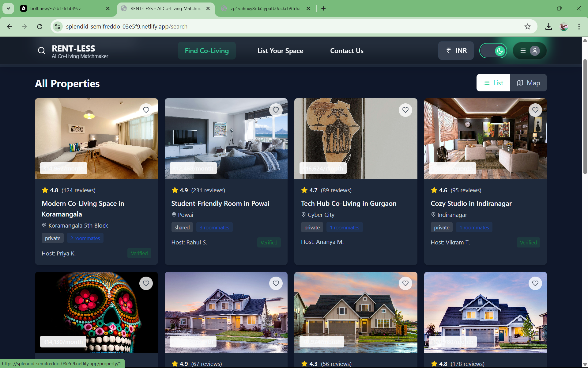Open the Contact Us link

tap(347, 51)
